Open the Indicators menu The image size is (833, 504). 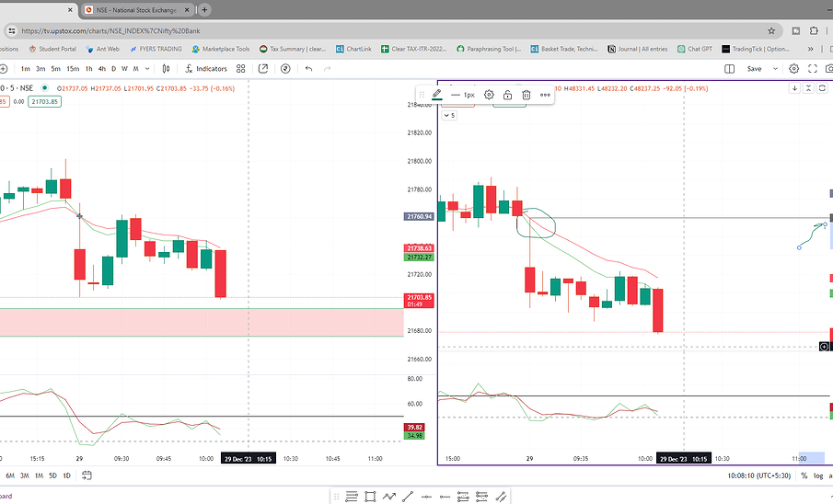pyautogui.click(x=207, y=68)
